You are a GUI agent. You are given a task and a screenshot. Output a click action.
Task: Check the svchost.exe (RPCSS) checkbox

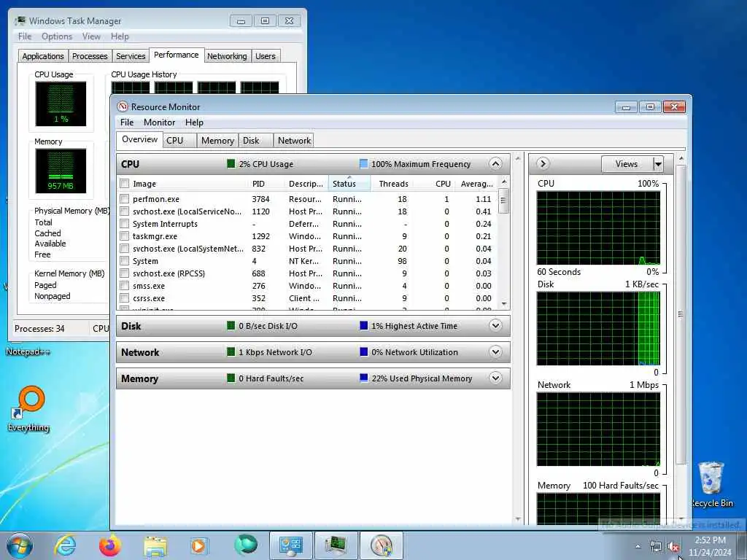[x=124, y=273]
